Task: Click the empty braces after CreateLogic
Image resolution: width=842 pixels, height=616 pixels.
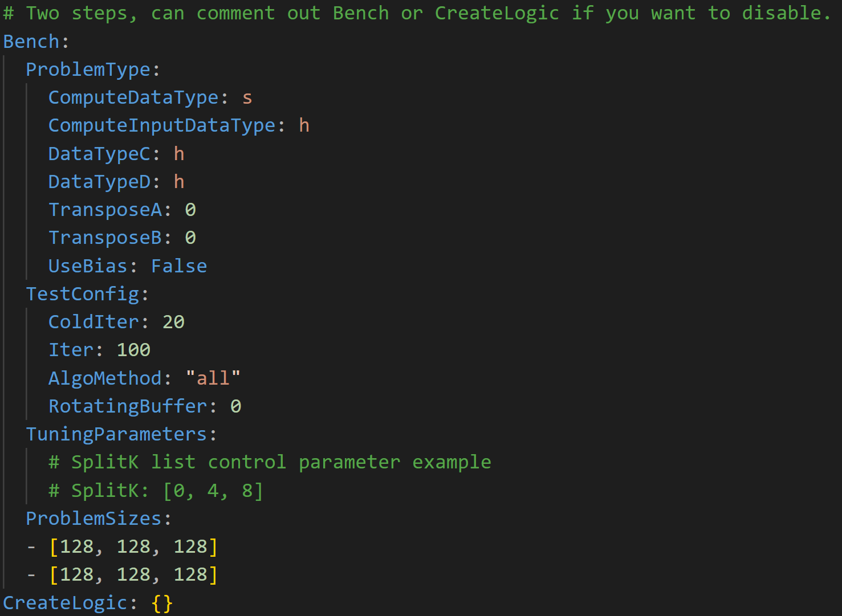Action: pos(162,603)
